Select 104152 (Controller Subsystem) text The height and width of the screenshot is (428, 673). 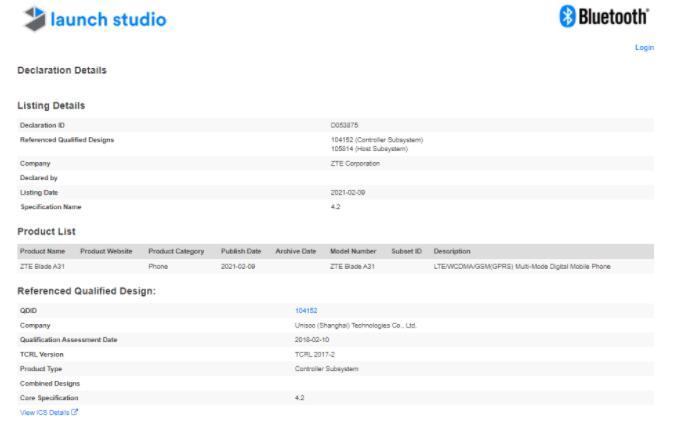point(377,140)
